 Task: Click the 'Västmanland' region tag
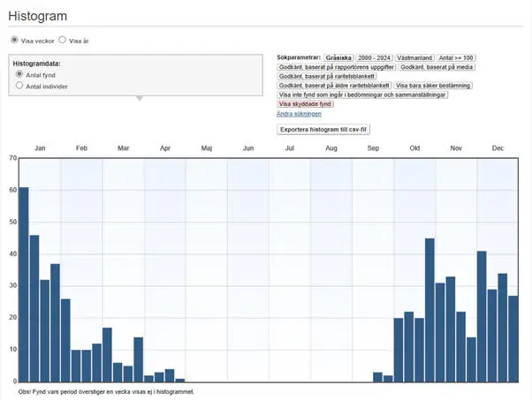[414, 57]
